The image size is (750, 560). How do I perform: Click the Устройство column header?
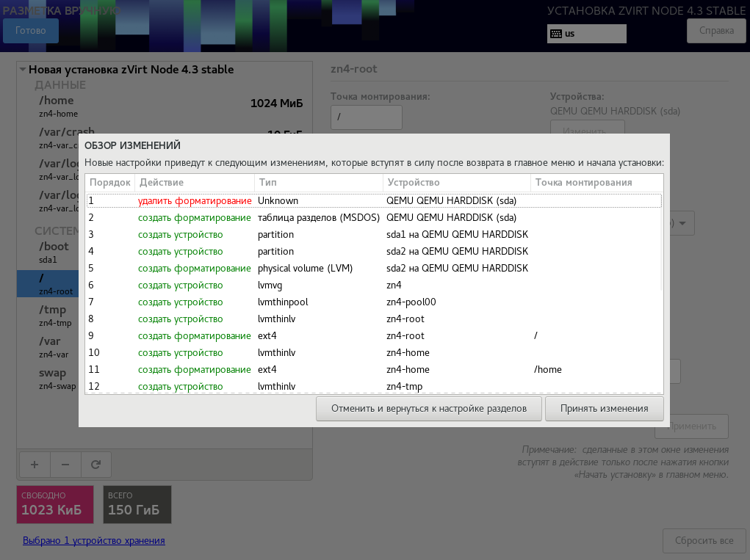tap(457, 183)
